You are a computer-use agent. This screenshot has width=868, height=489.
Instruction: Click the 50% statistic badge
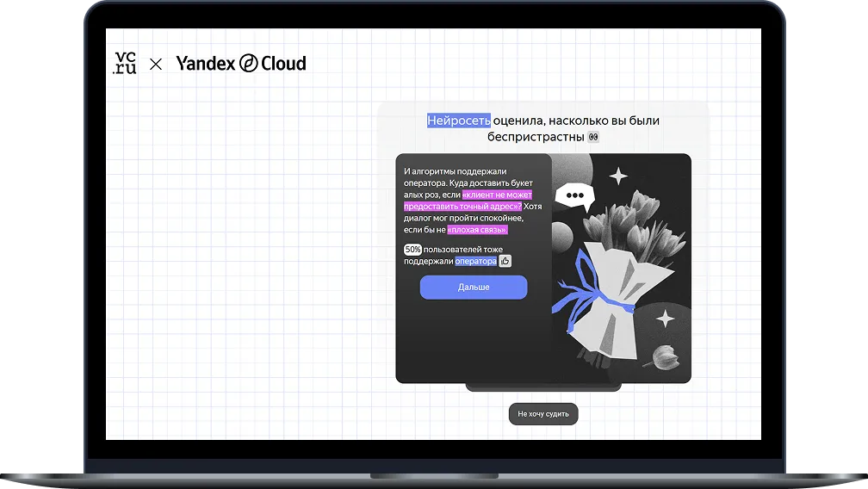(x=412, y=250)
